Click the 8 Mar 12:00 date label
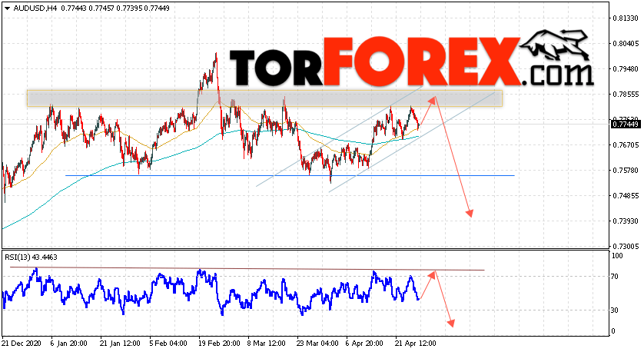This screenshot has height=352, width=644. click(x=266, y=344)
